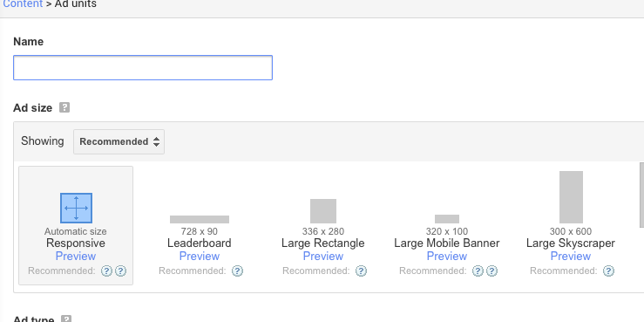Click into the Name text field
Screen dimensions: 644x322
click(143, 67)
